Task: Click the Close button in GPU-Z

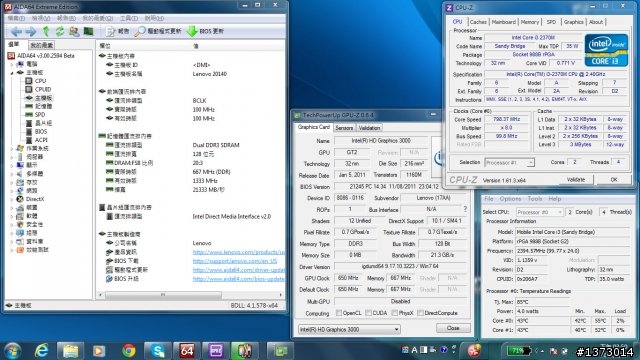Action: [453, 328]
